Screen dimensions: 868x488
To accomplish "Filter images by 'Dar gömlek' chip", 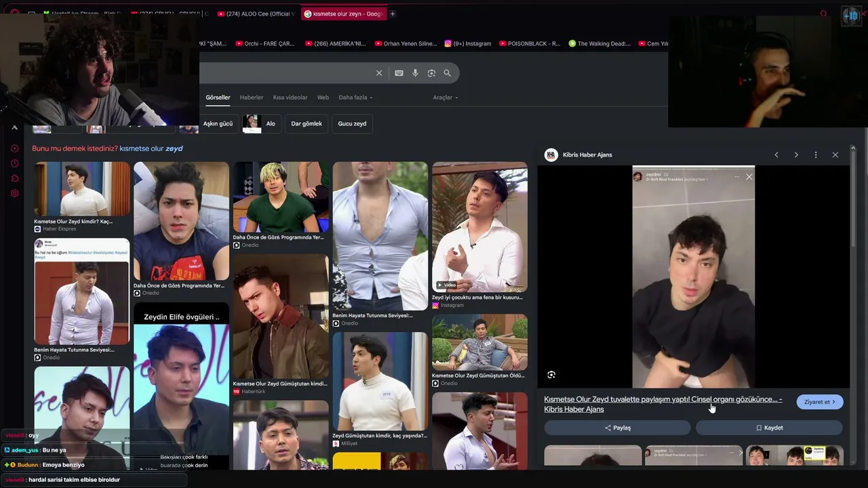I will coord(307,124).
